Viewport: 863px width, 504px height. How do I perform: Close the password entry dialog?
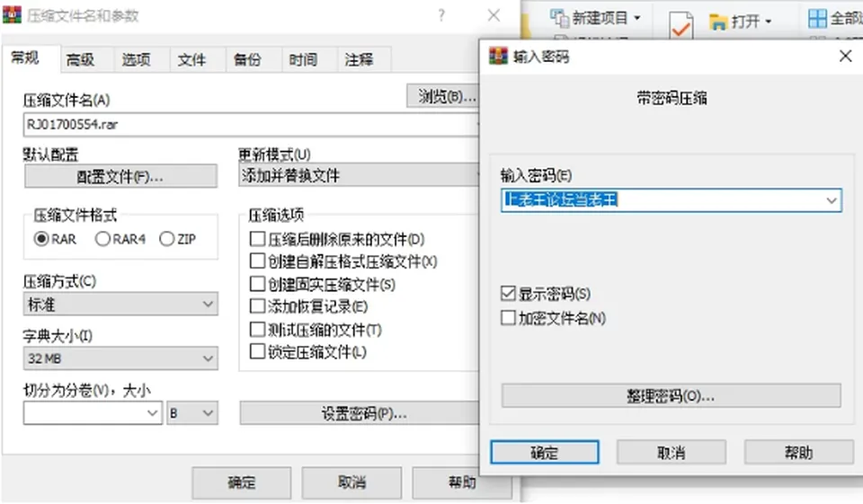coord(845,56)
